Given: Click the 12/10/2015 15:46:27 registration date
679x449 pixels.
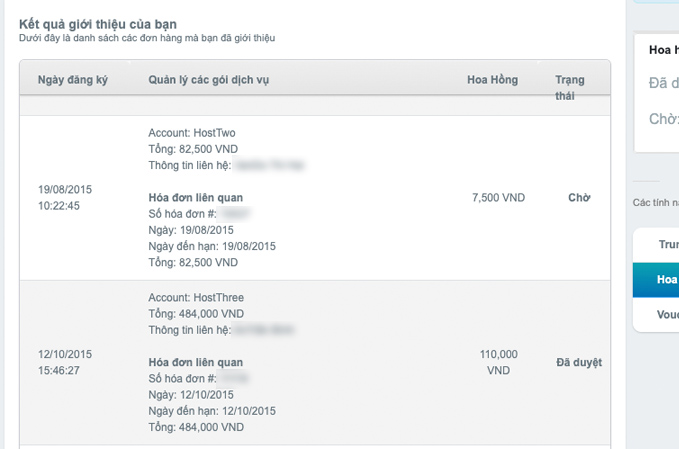Looking at the screenshot, I should pyautogui.click(x=65, y=362).
